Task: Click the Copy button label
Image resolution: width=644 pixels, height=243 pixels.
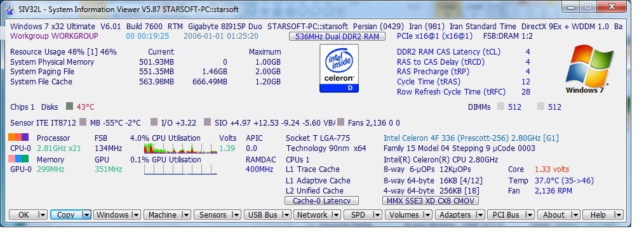Action: point(65,214)
